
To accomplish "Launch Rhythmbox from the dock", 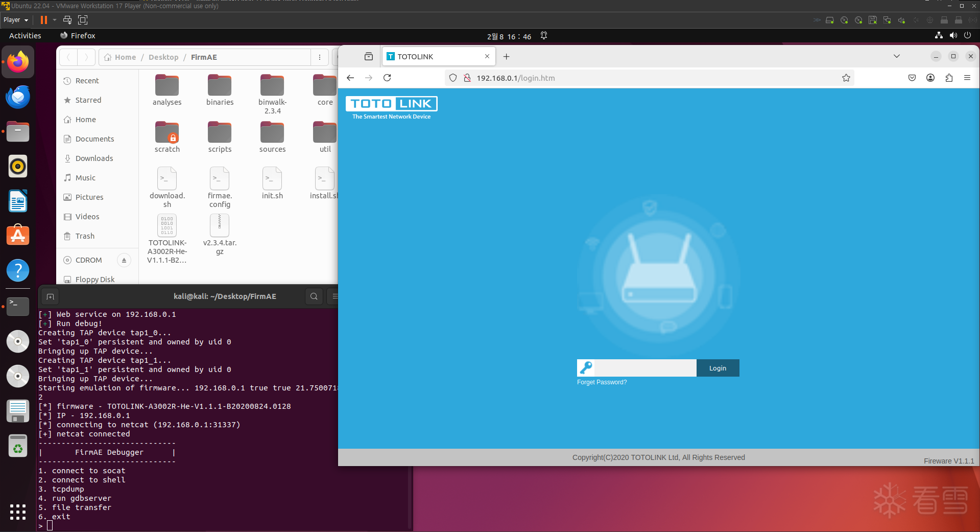I will [18, 166].
